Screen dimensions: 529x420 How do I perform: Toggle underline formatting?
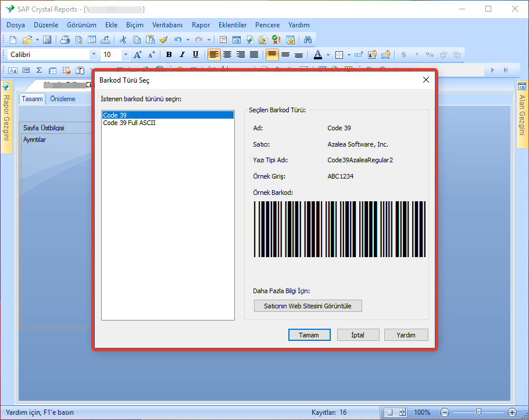(195, 55)
